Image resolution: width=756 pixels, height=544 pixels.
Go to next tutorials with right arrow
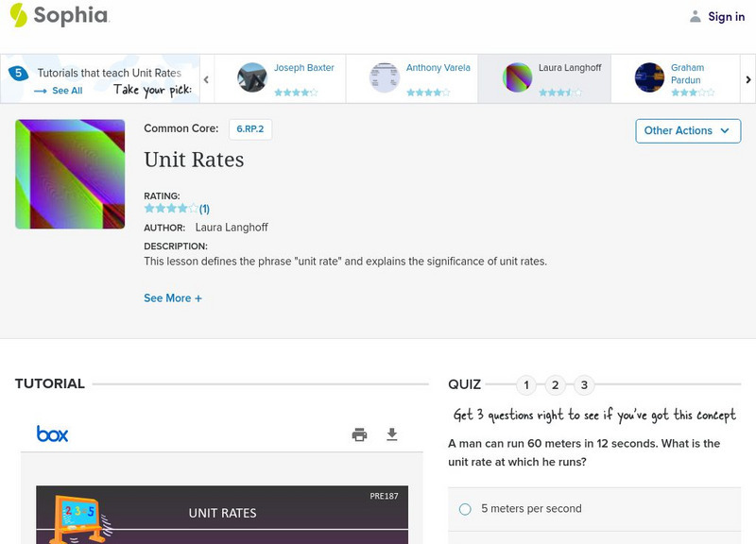coord(747,79)
